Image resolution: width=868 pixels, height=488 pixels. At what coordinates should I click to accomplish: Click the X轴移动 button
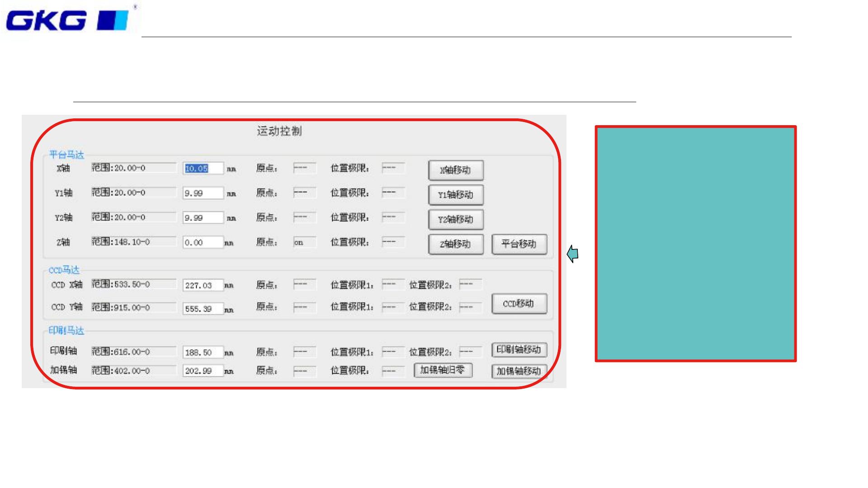point(456,170)
